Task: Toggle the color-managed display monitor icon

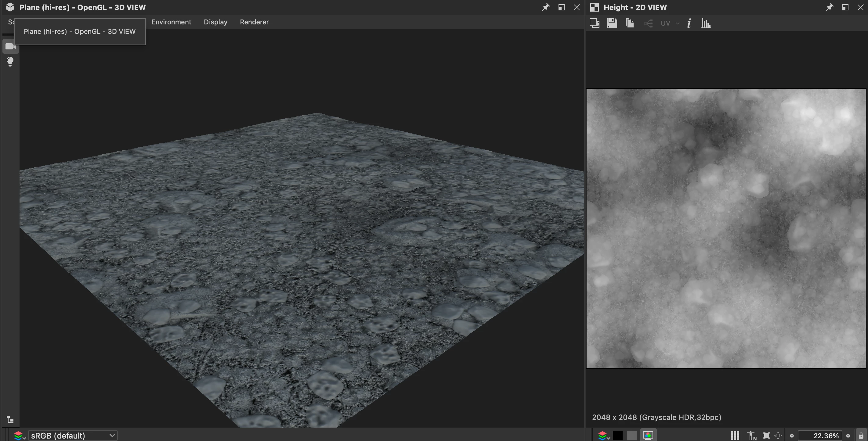Action: pyautogui.click(x=648, y=435)
